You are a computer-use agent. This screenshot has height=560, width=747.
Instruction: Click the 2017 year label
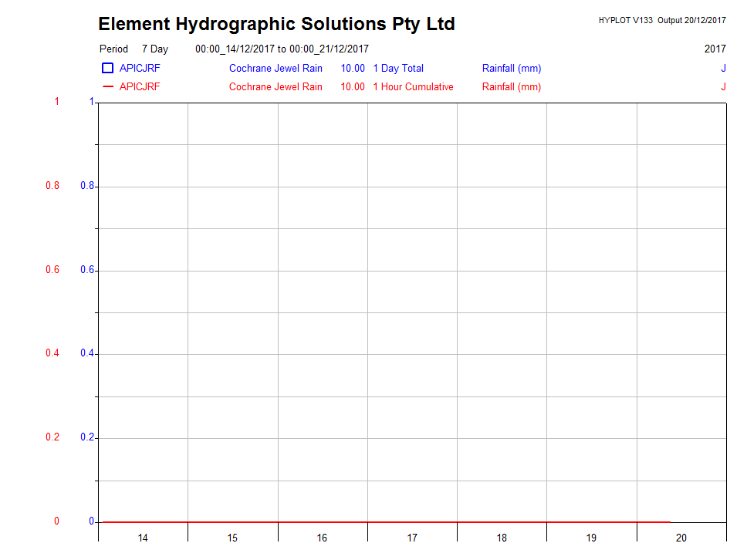[x=715, y=49]
